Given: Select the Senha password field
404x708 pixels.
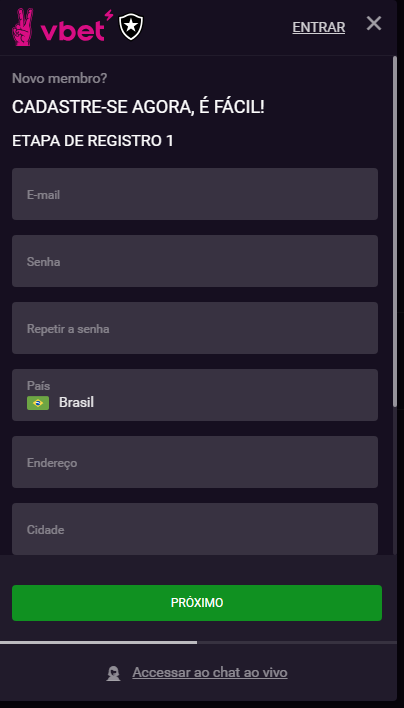Looking at the screenshot, I should [x=195, y=261].
